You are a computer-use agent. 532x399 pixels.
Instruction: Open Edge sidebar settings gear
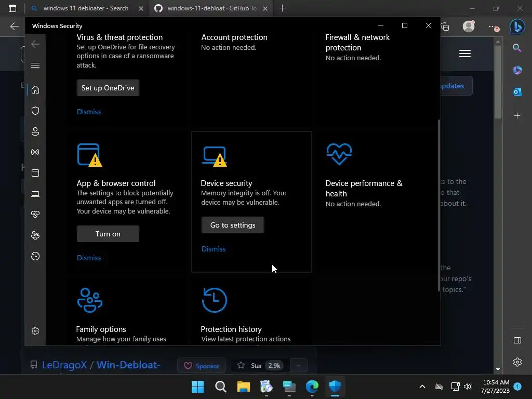[x=517, y=362]
